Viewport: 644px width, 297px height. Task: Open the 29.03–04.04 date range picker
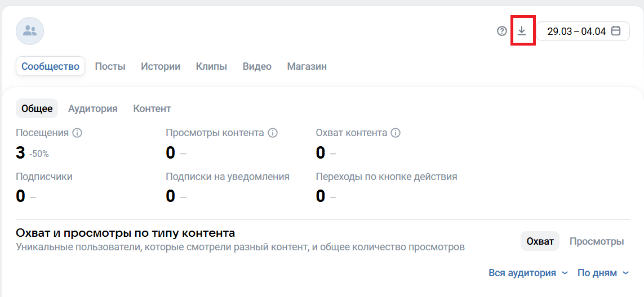pyautogui.click(x=576, y=31)
